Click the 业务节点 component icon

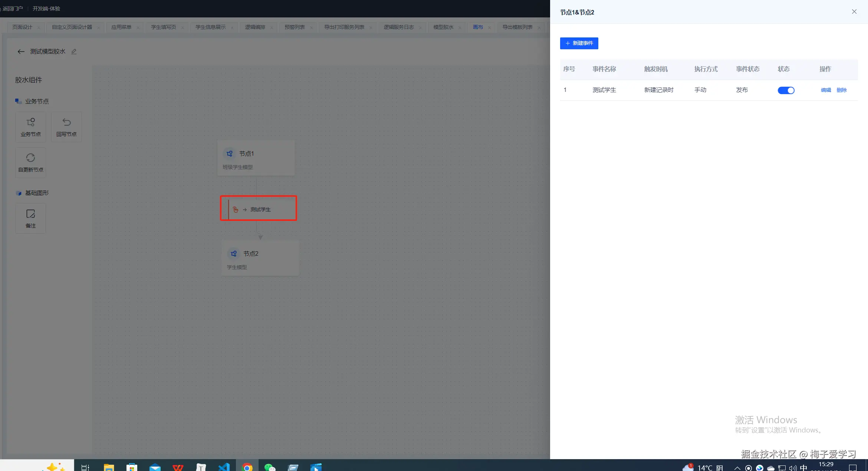point(30,123)
